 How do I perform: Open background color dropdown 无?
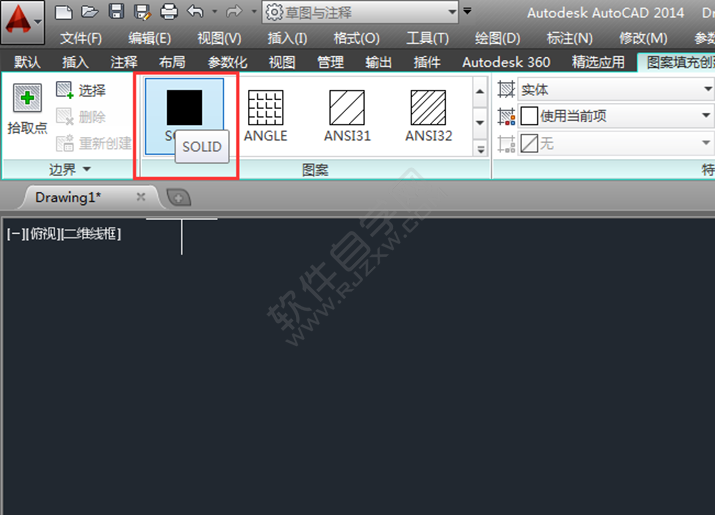pyautogui.click(x=616, y=144)
